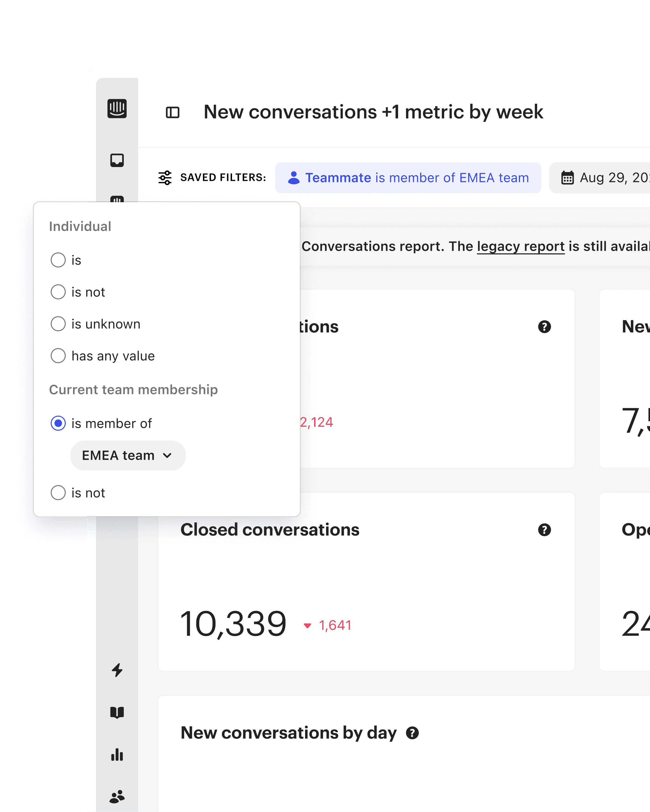The image size is (650, 812).
Task: Click the Closed conversations card title
Action: tap(270, 529)
